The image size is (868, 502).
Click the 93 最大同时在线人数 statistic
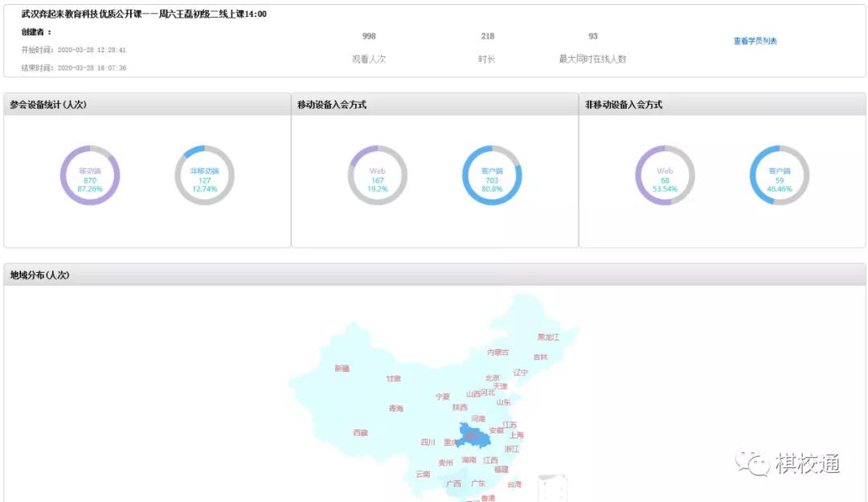click(593, 47)
